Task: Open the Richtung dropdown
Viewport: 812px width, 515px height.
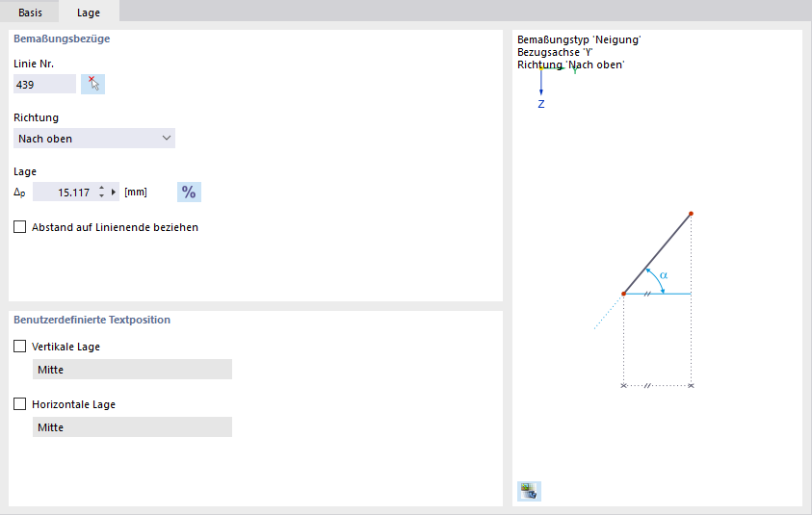Action: (94, 139)
